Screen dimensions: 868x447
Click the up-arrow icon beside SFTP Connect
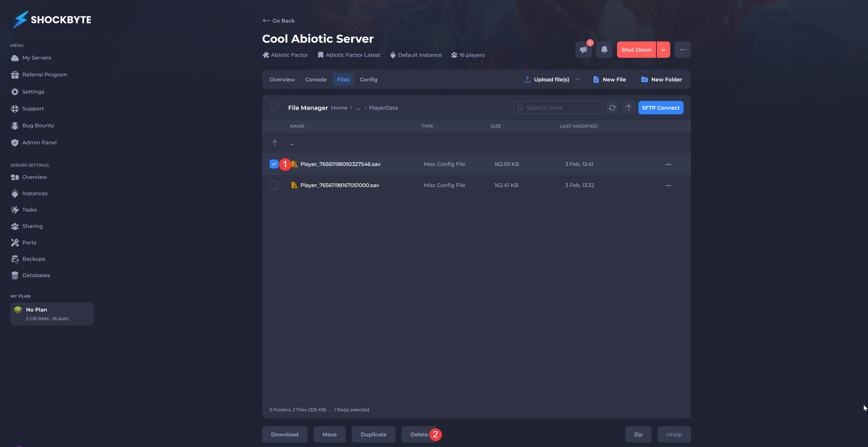point(628,108)
